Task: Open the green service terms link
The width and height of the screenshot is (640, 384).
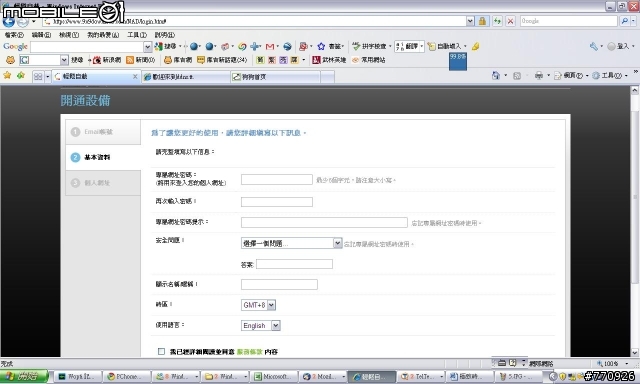Action: [249, 352]
